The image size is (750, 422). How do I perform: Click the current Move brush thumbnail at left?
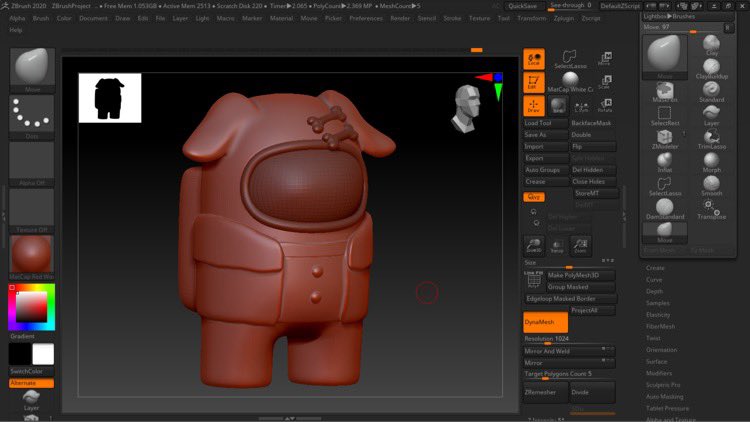coord(32,70)
